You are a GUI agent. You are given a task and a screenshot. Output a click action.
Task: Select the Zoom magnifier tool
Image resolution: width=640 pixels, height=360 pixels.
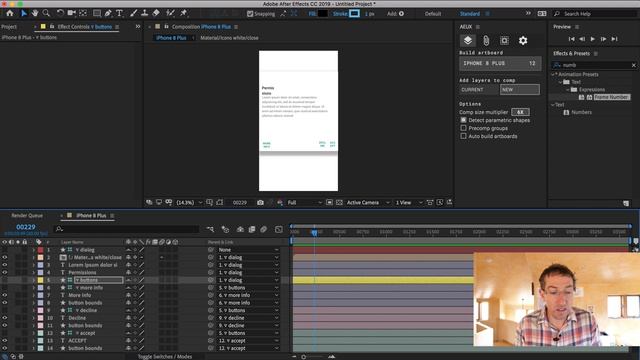click(46, 13)
